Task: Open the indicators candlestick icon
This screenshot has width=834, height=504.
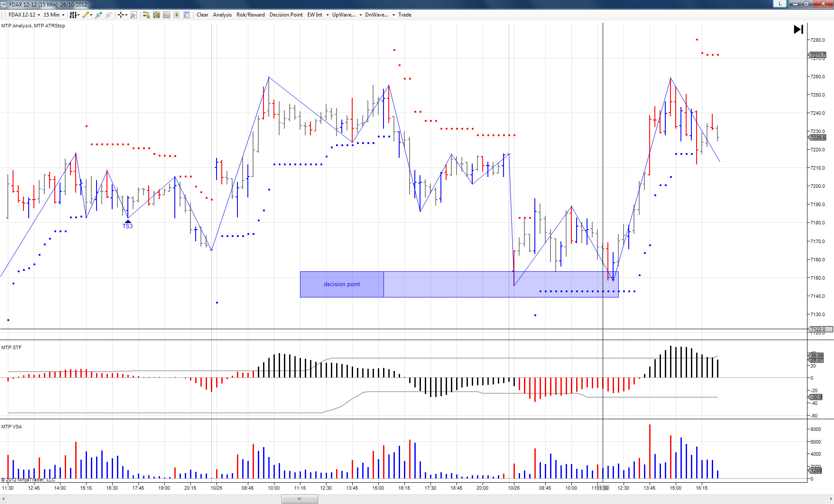Action: tap(157, 15)
